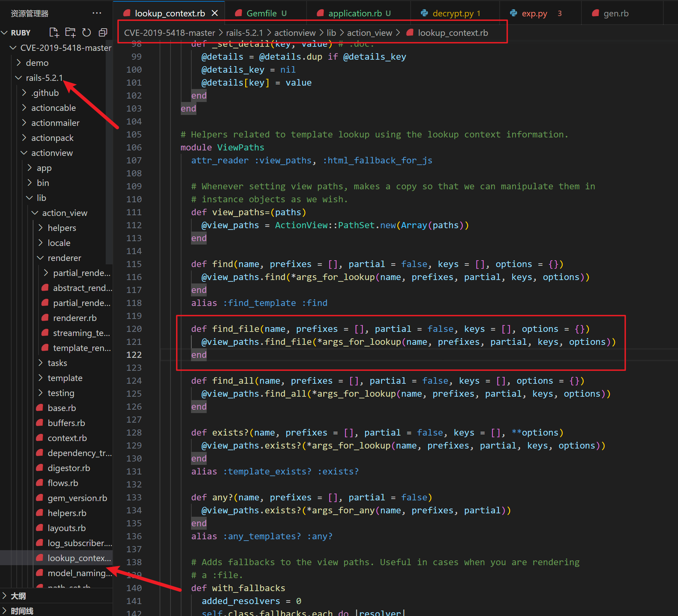The width and height of the screenshot is (678, 616).
Task: Open the base.rb file
Action: tap(62, 408)
